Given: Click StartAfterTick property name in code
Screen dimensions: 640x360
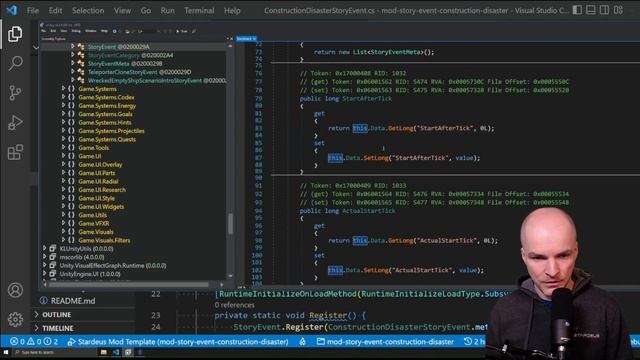Looking at the screenshot, I should [x=367, y=99].
